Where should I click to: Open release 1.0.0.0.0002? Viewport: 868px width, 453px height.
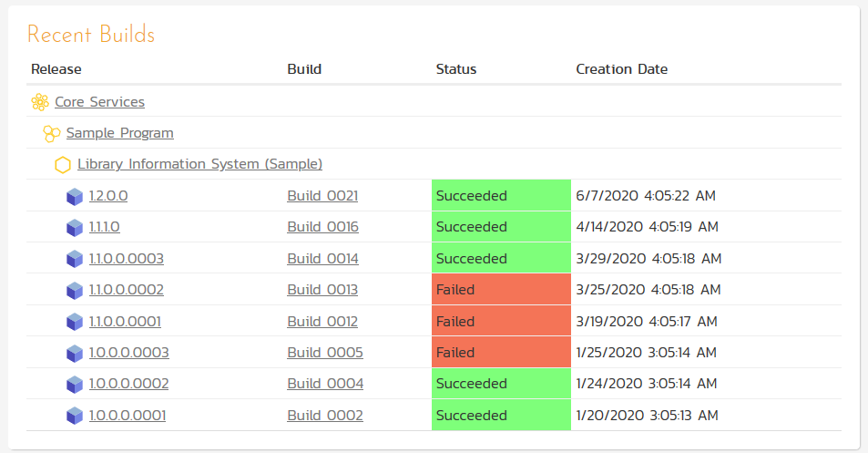point(128,384)
